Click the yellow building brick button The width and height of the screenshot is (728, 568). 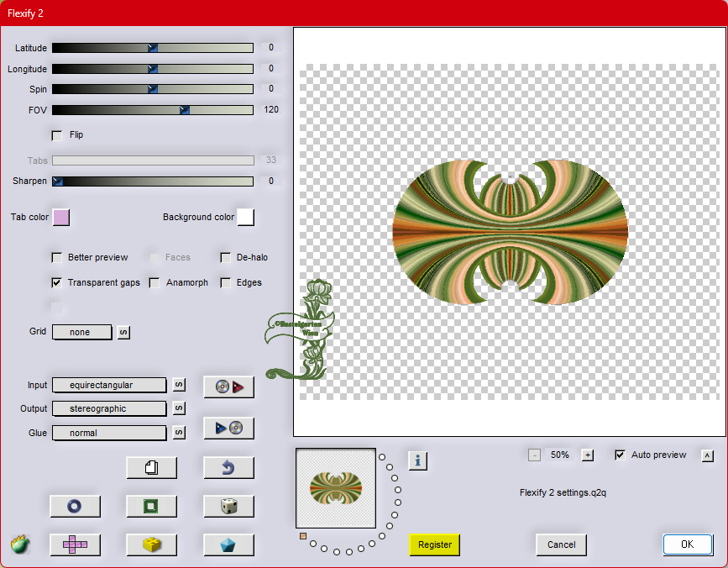151,544
